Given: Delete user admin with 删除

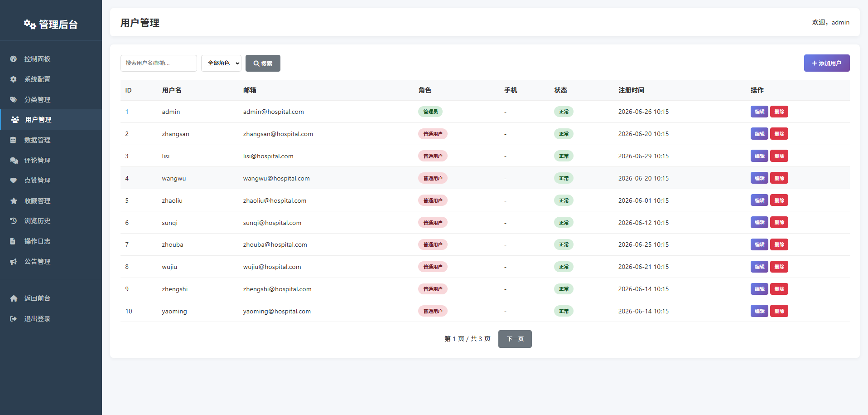Looking at the screenshot, I should click(x=779, y=112).
